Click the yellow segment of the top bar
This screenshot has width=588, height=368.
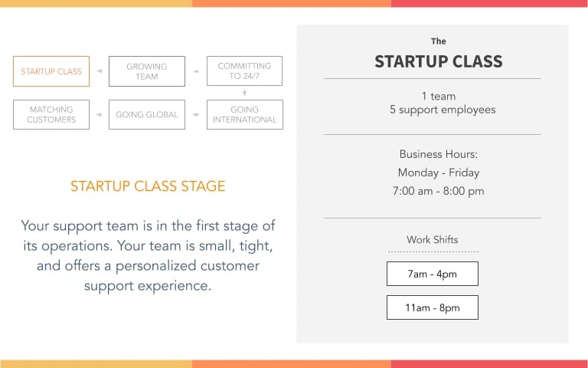[x=96, y=3]
